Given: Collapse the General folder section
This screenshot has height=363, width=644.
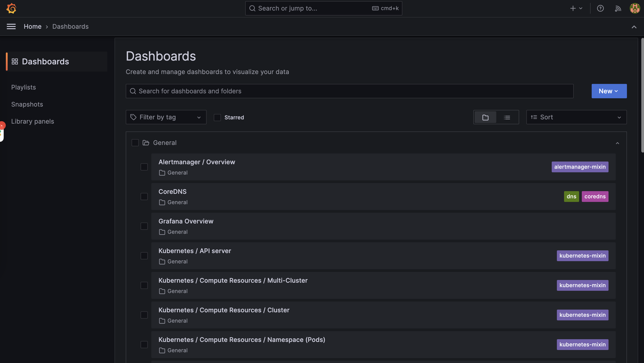Looking at the screenshot, I should (618, 143).
